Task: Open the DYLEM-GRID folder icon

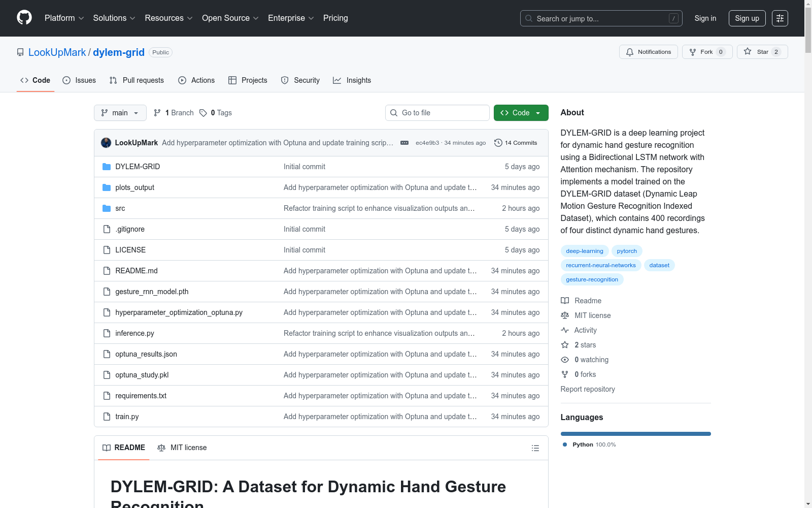Action: 107,167
